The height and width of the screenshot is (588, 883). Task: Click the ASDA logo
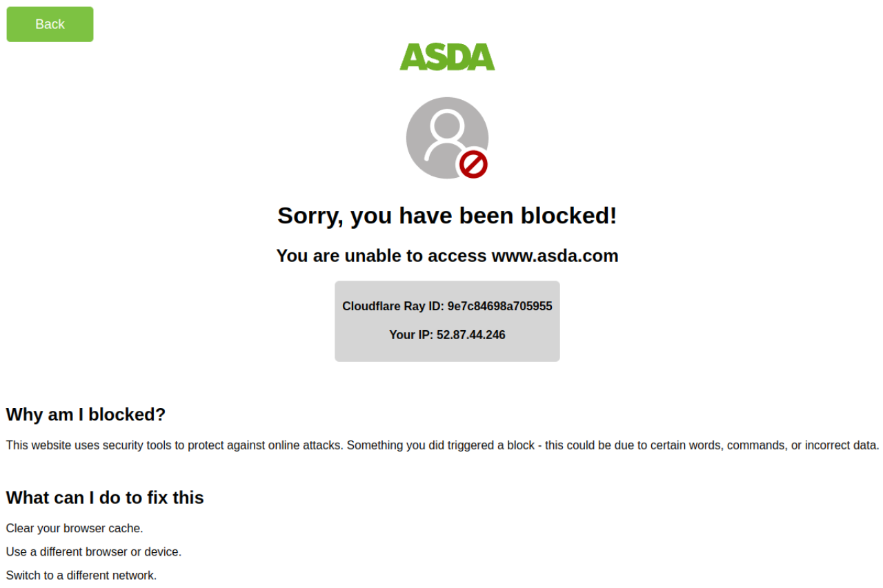pos(447,57)
